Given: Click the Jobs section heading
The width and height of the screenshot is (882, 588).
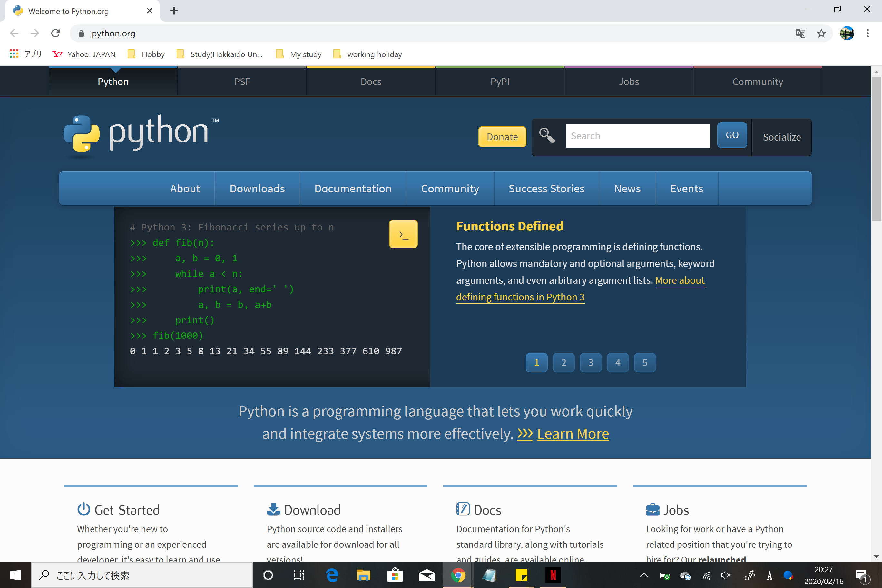Looking at the screenshot, I should click(x=676, y=510).
